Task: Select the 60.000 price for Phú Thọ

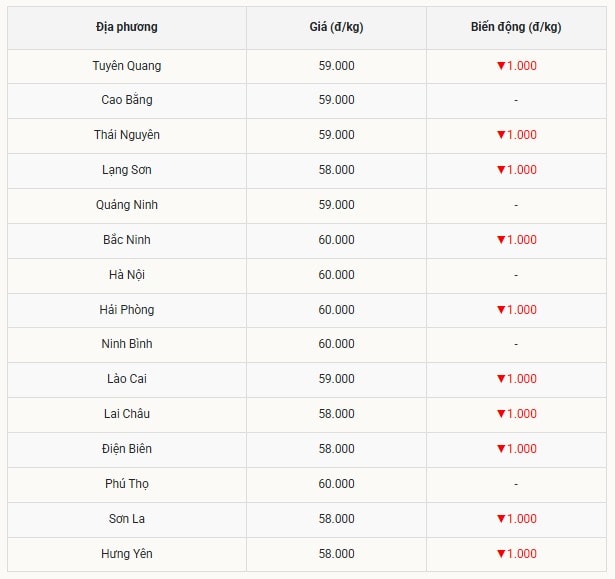Action: pyautogui.click(x=336, y=484)
